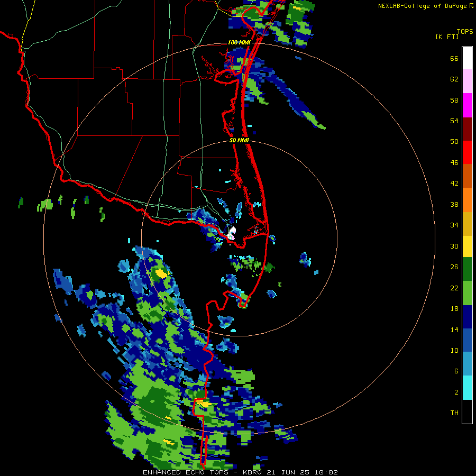Screen dimensions: 476x476
Task: Click legend value '58'
Action: (454, 100)
